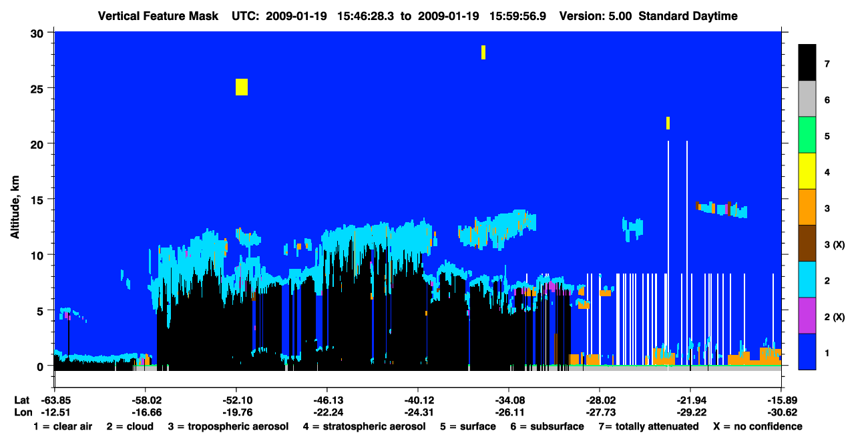Click the legend text '2 = cloud'

pos(130,426)
